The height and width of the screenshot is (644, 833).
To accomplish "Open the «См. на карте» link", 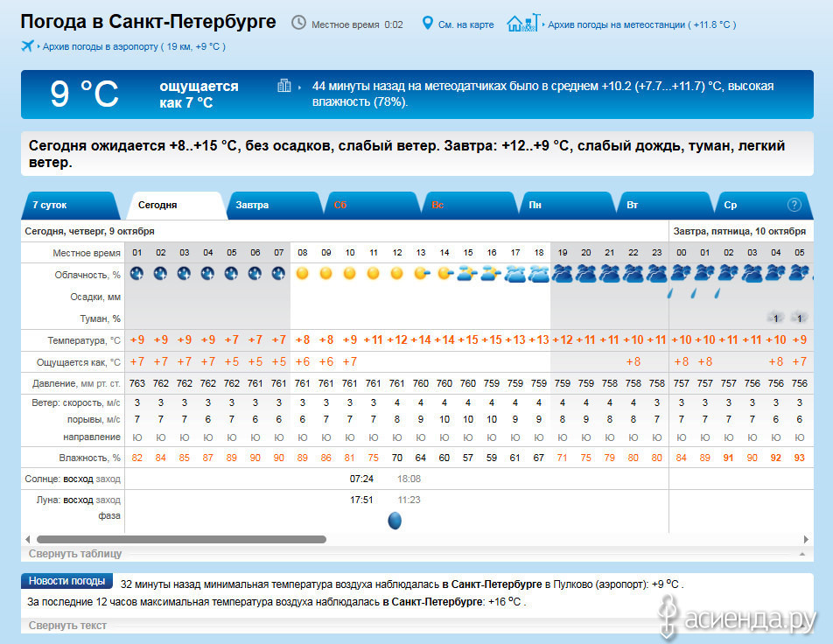I will click(465, 24).
